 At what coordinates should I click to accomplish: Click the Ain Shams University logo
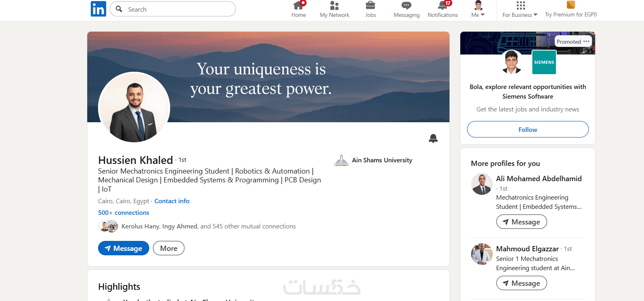(x=341, y=160)
